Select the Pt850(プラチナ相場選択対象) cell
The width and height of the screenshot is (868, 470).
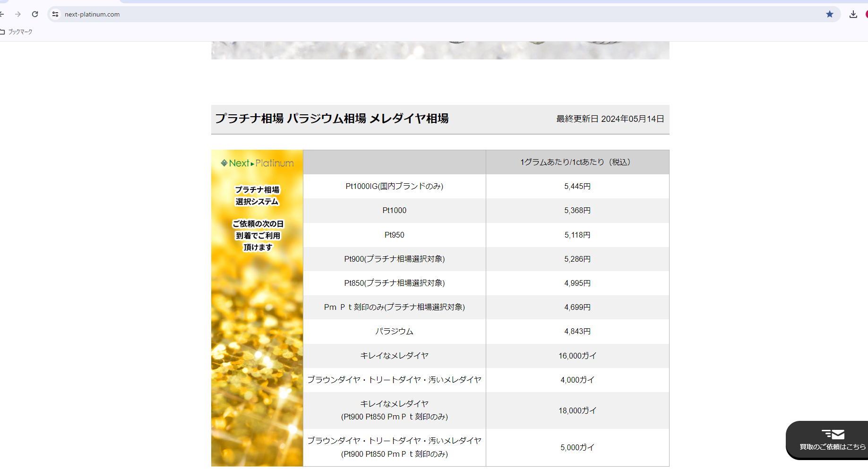[395, 283]
